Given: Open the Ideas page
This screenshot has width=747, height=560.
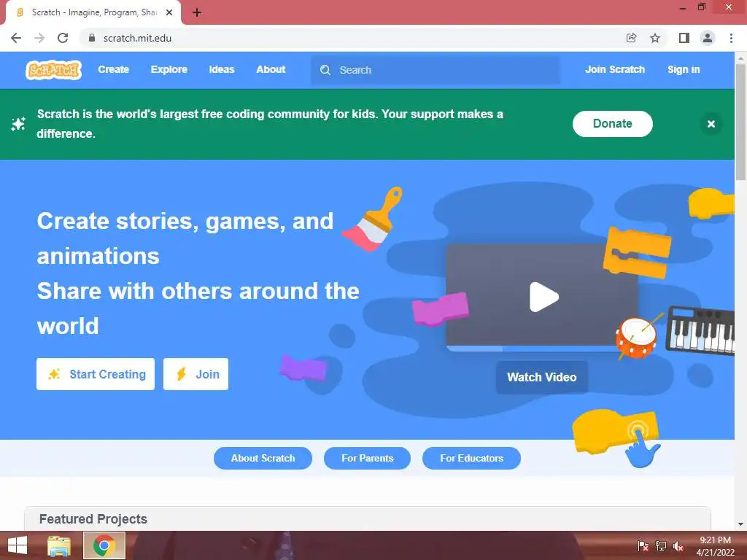Looking at the screenshot, I should click(x=222, y=69).
